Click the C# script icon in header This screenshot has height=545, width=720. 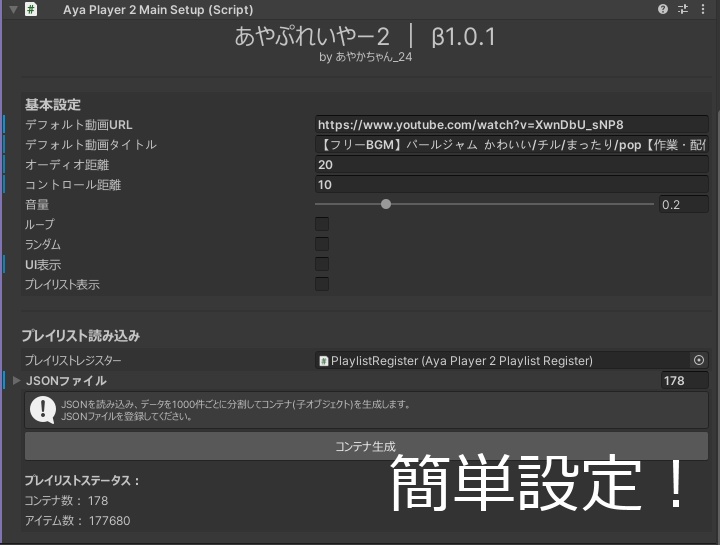[x=31, y=9]
